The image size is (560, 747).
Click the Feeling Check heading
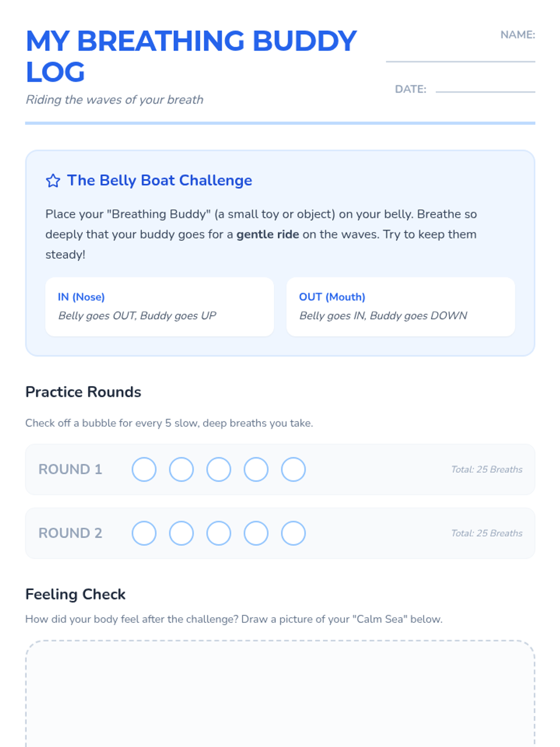(75, 594)
